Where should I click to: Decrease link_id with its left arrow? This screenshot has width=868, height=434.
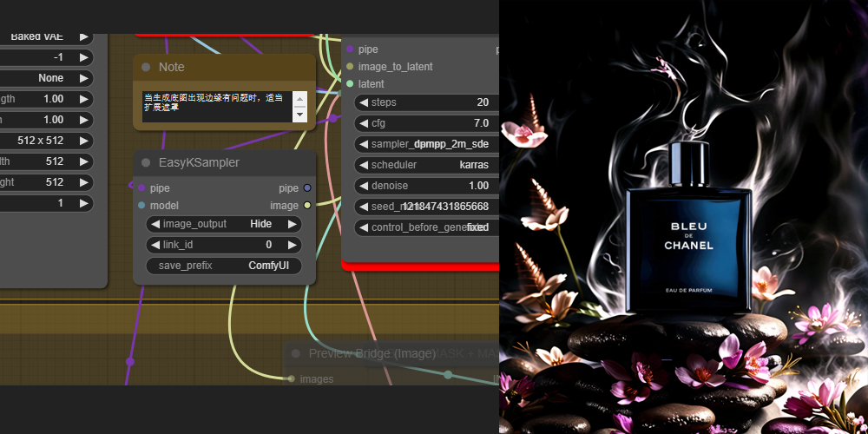point(155,245)
